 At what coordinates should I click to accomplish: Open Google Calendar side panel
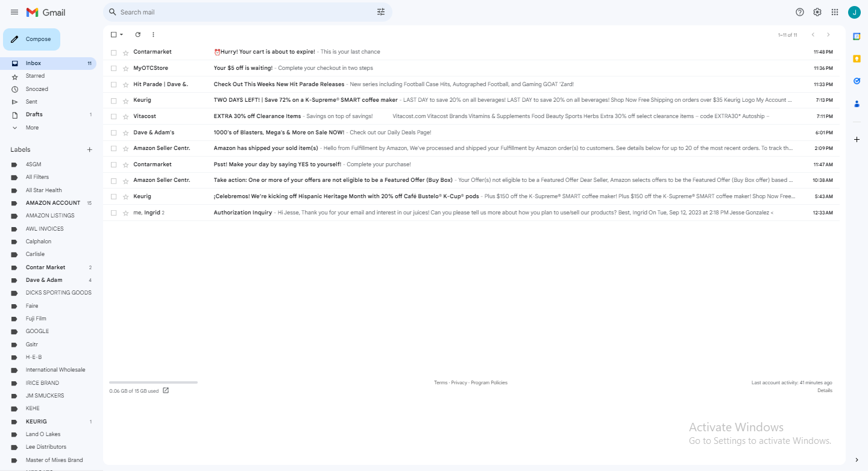click(857, 37)
